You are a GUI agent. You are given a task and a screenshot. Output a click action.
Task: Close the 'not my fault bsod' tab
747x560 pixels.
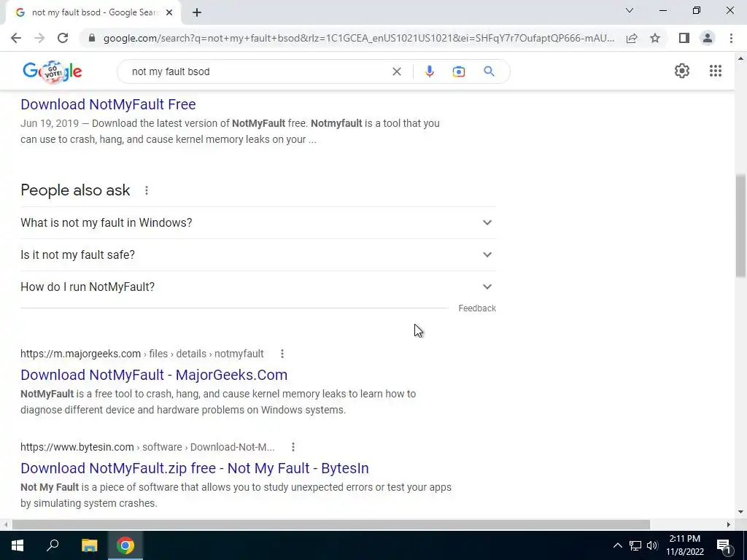[169, 12]
